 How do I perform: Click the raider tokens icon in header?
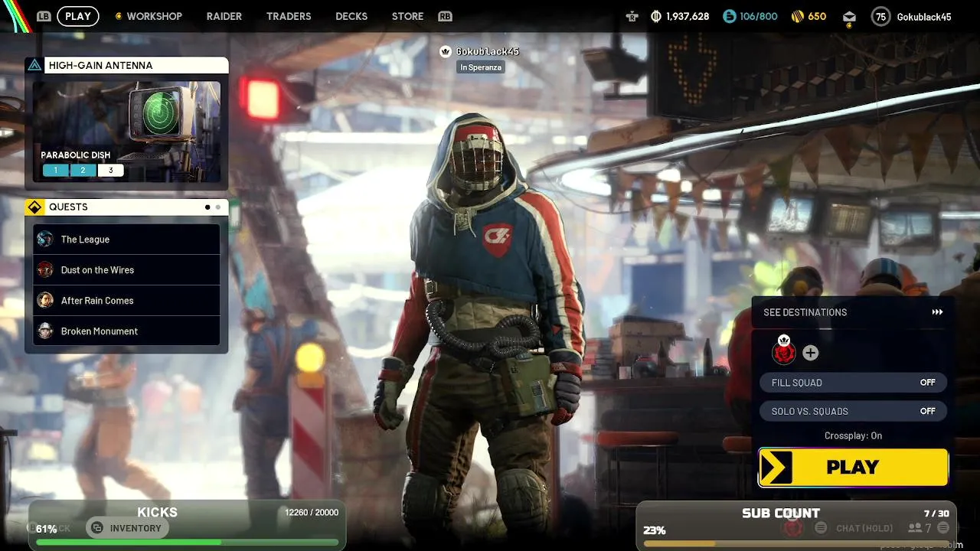click(x=632, y=16)
